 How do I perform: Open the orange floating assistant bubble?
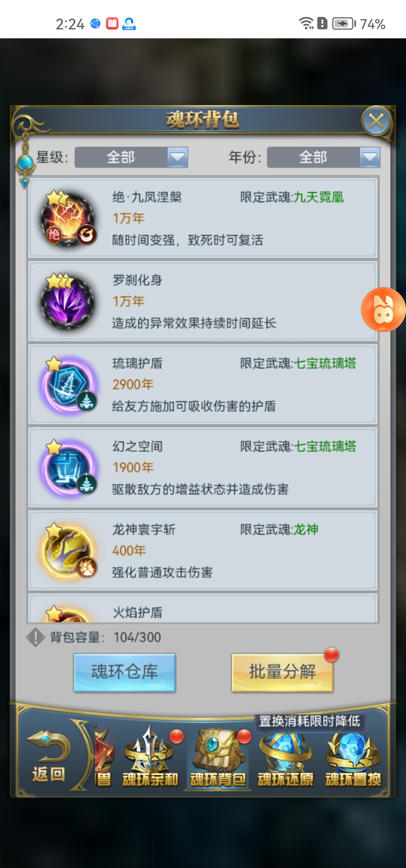tap(383, 310)
